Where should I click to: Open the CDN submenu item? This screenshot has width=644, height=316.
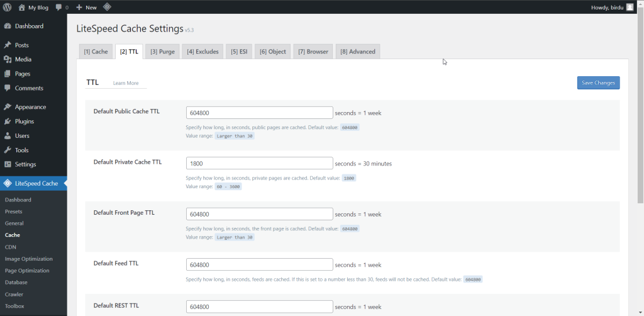point(10,247)
